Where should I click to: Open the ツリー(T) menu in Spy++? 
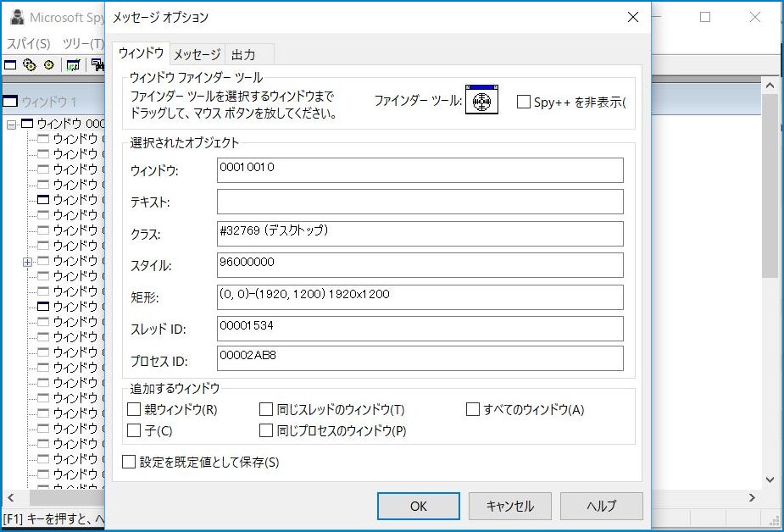[x=83, y=43]
